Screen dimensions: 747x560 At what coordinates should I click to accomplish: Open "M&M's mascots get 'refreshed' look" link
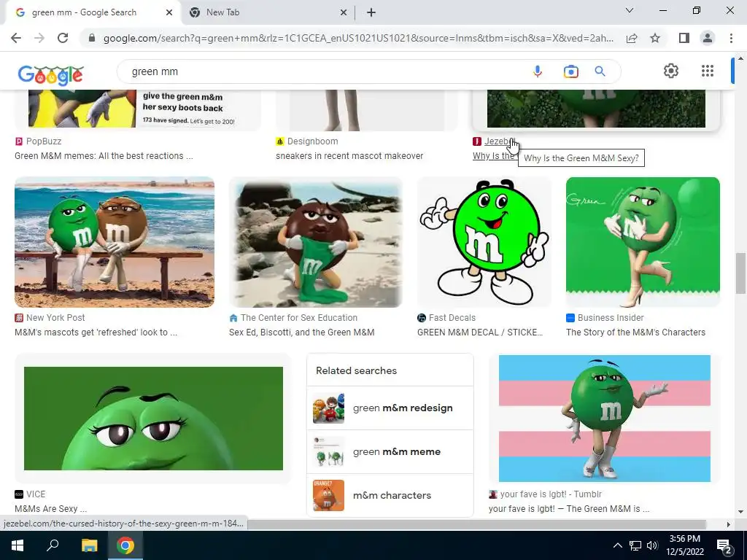(x=96, y=332)
